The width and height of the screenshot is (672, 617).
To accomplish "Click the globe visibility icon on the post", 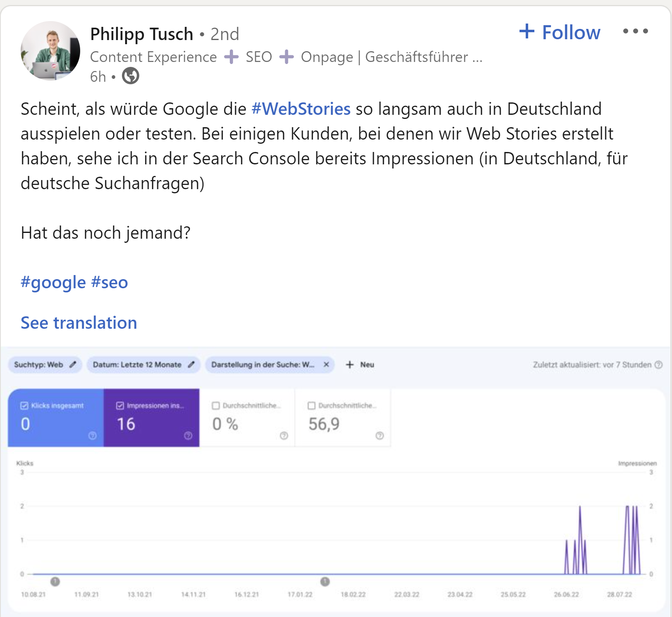I will coord(131,76).
